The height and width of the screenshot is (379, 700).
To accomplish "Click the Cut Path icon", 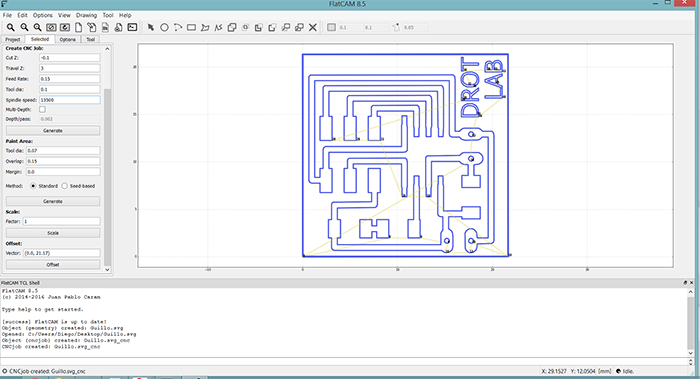I will [272, 27].
